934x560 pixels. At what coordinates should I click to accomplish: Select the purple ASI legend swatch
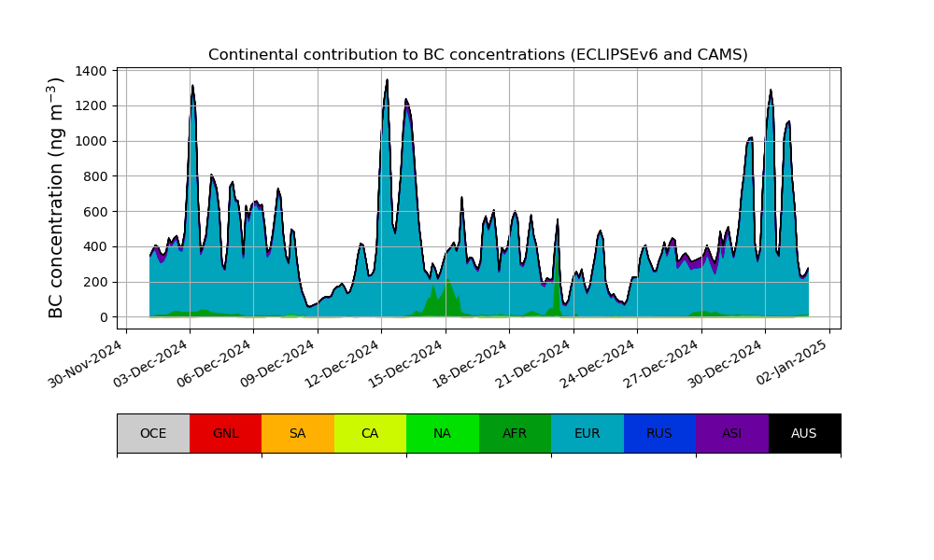click(x=731, y=433)
